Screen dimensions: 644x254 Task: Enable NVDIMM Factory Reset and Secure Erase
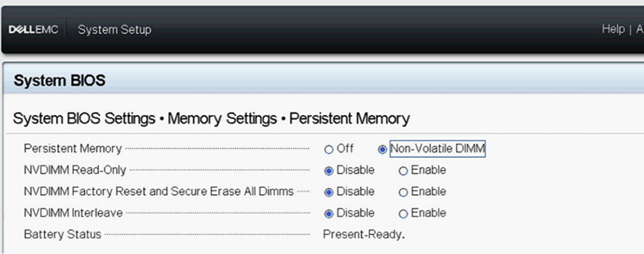(x=403, y=192)
